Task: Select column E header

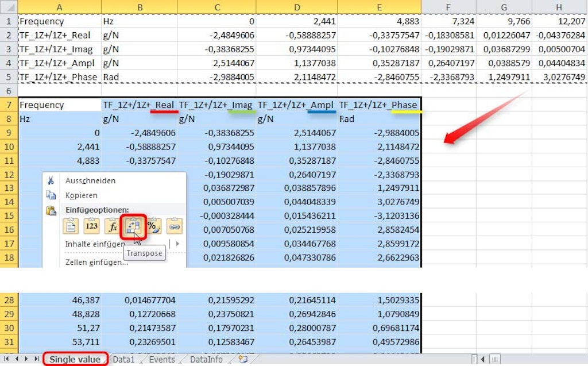Action: point(380,7)
